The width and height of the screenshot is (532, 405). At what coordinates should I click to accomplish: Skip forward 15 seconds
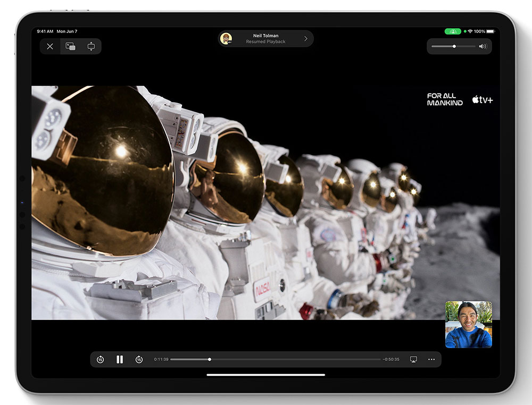coord(139,359)
